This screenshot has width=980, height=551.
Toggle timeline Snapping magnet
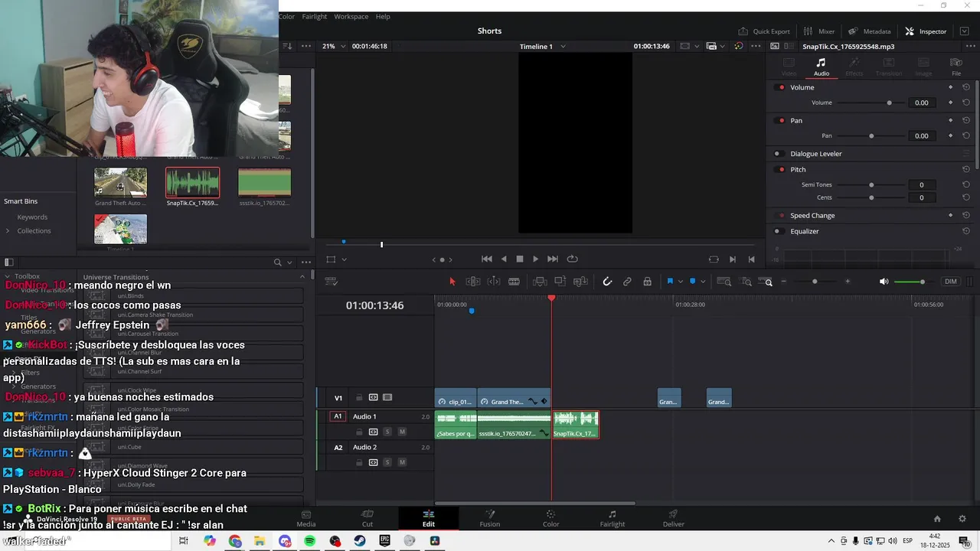pos(607,282)
